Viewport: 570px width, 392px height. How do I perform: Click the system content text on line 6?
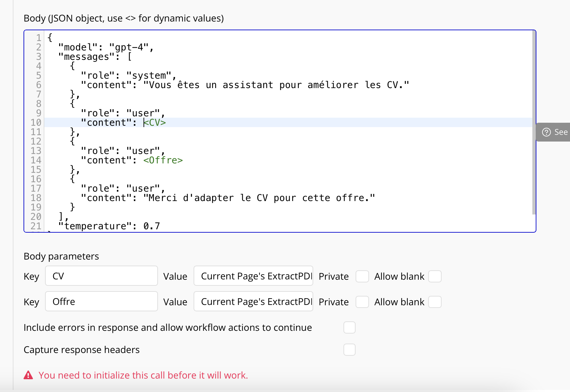pyautogui.click(x=276, y=85)
